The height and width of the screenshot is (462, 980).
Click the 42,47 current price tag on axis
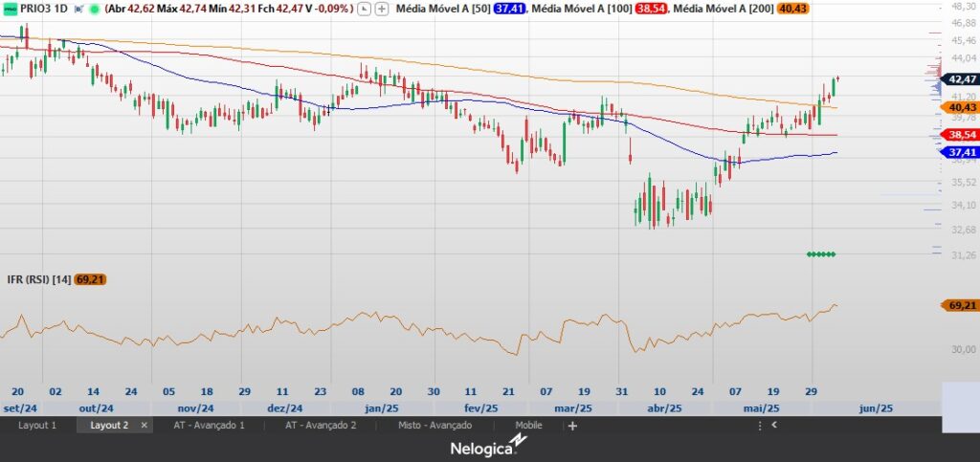[x=961, y=78]
